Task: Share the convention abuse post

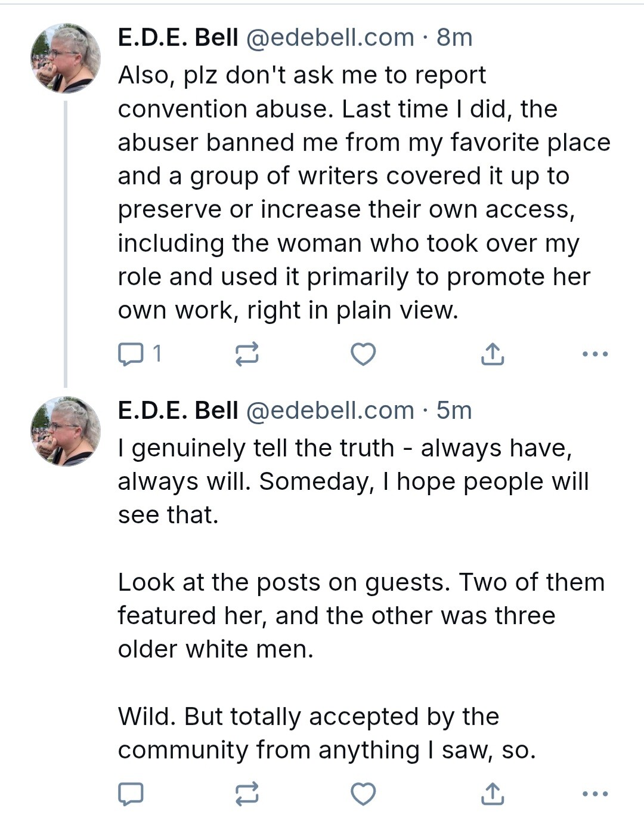Action: click(x=492, y=354)
